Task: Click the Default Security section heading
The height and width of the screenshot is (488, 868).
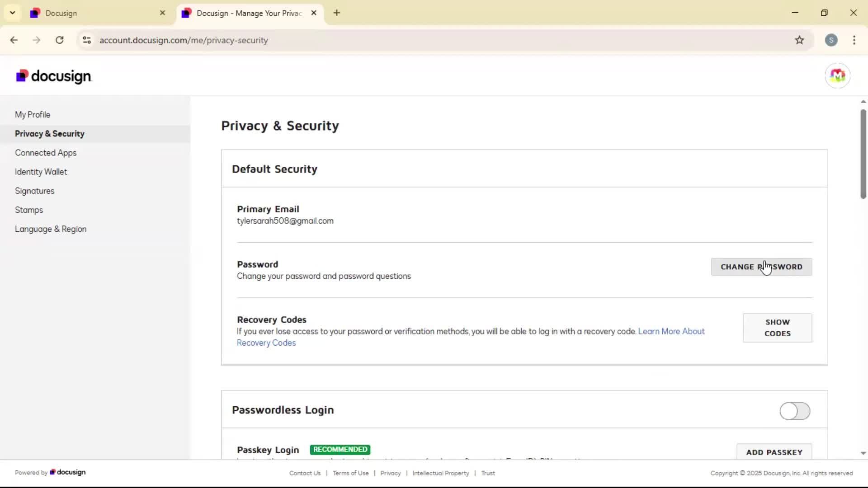Action: (274, 169)
